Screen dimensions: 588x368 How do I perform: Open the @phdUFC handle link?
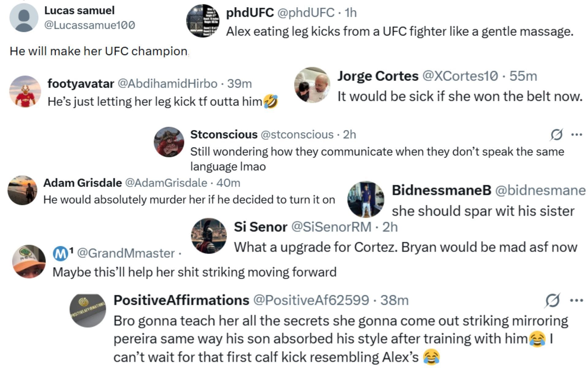click(x=306, y=13)
